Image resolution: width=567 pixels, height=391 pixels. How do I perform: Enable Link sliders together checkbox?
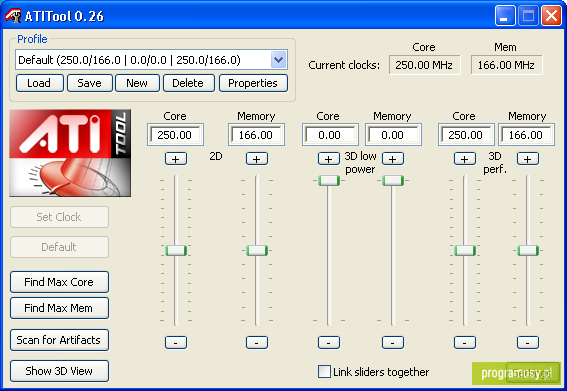pos(324,371)
